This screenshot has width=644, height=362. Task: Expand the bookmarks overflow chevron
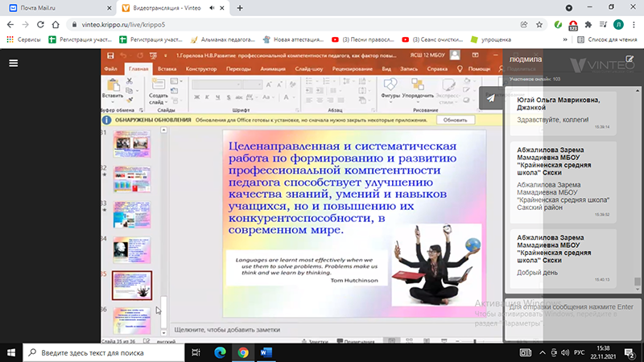point(565,39)
